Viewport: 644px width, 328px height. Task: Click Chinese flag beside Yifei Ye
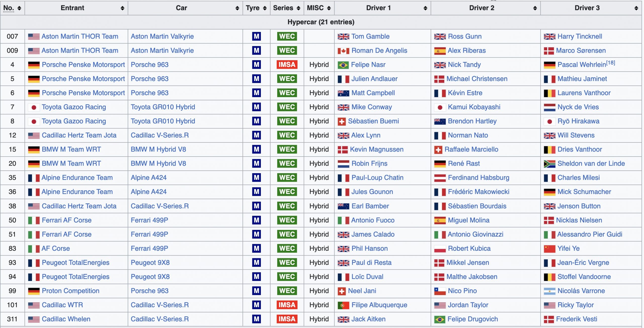(549, 249)
